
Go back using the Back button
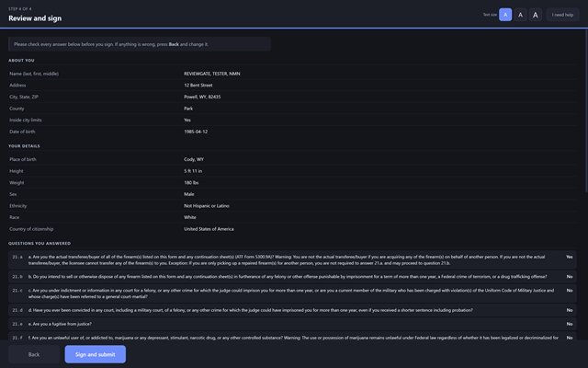[34, 354]
